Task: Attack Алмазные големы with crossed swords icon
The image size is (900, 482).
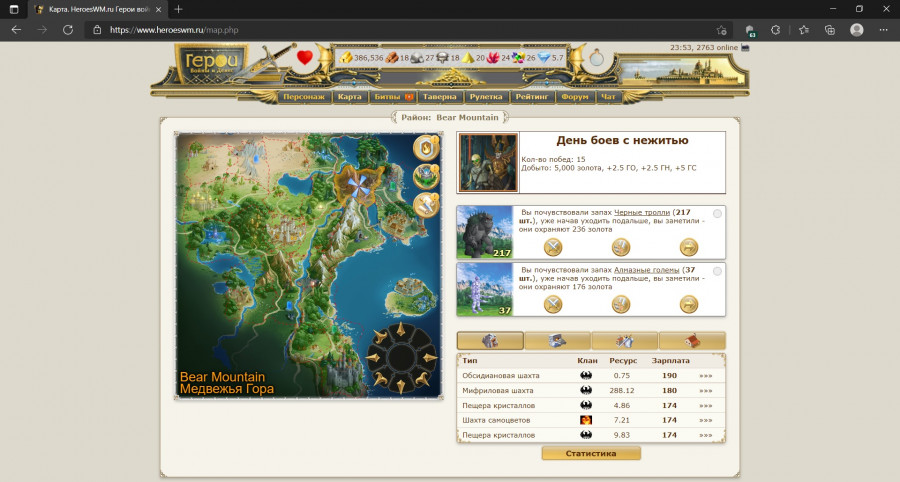Action: coord(553,304)
